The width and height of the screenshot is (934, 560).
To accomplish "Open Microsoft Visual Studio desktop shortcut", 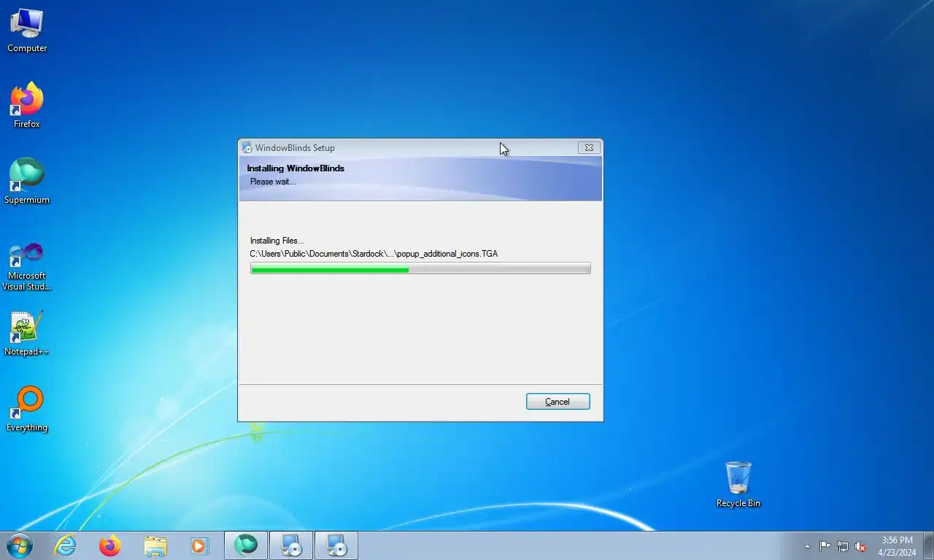I will pyautogui.click(x=27, y=267).
